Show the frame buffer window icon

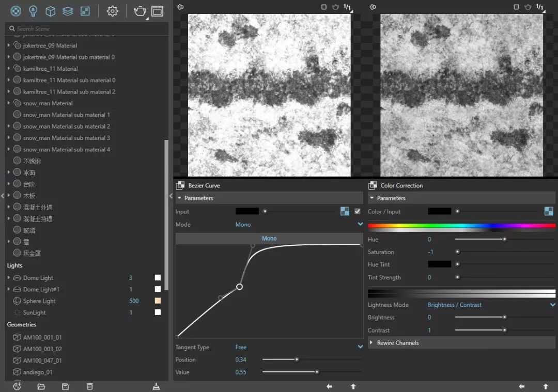[x=157, y=11]
